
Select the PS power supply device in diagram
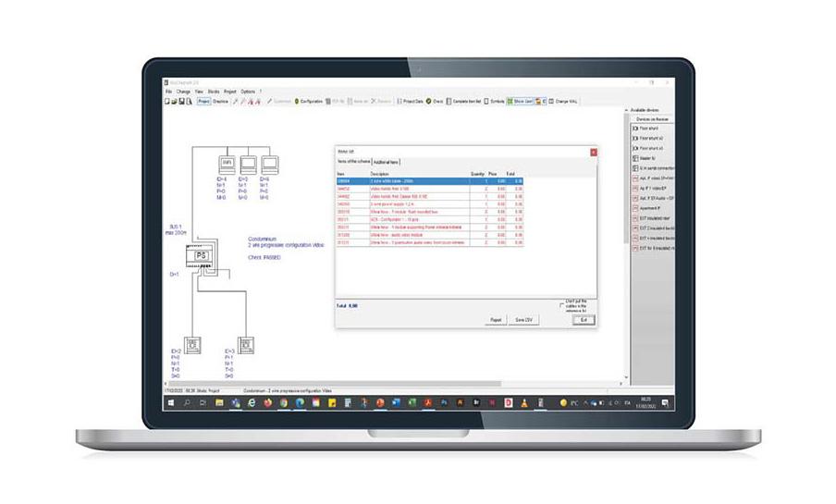click(x=202, y=255)
